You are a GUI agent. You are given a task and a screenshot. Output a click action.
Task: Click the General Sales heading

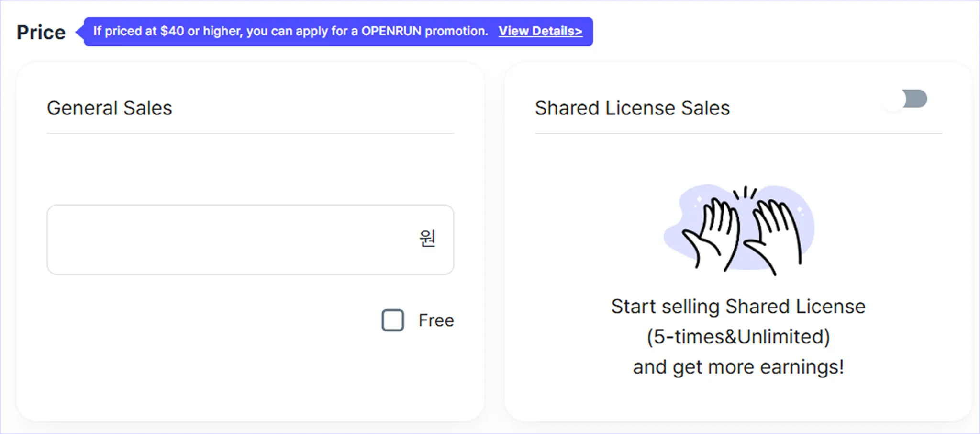coord(110,108)
